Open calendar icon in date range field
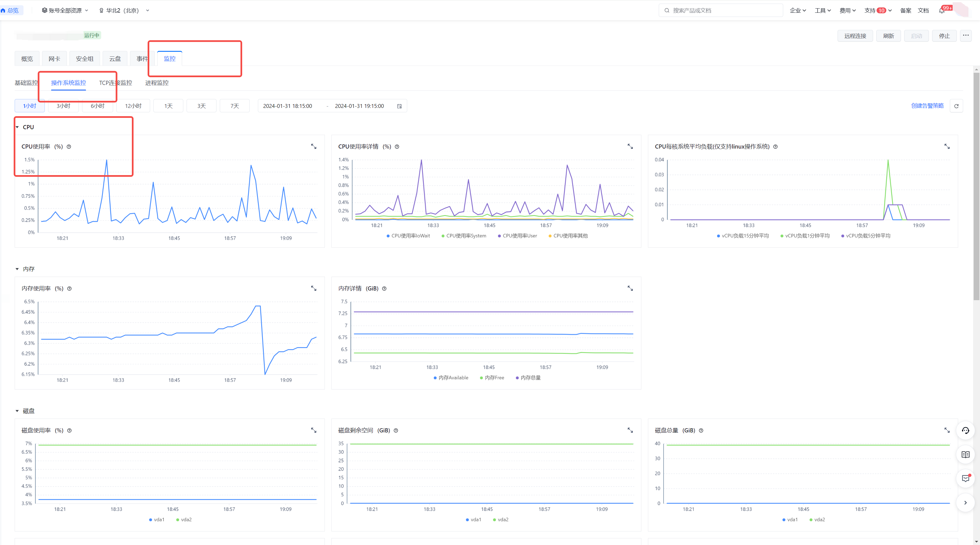The width and height of the screenshot is (980, 545). point(399,106)
